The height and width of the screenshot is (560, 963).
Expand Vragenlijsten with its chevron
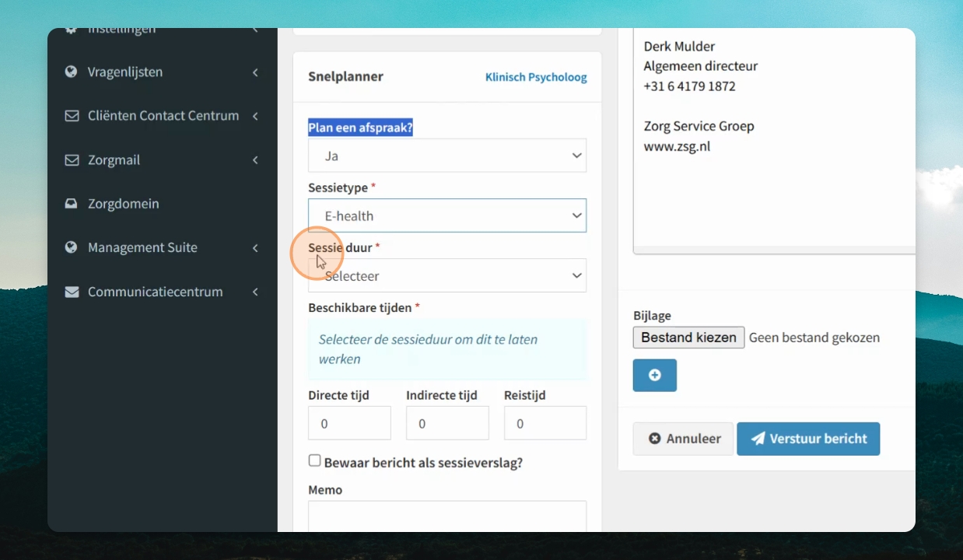(x=255, y=72)
